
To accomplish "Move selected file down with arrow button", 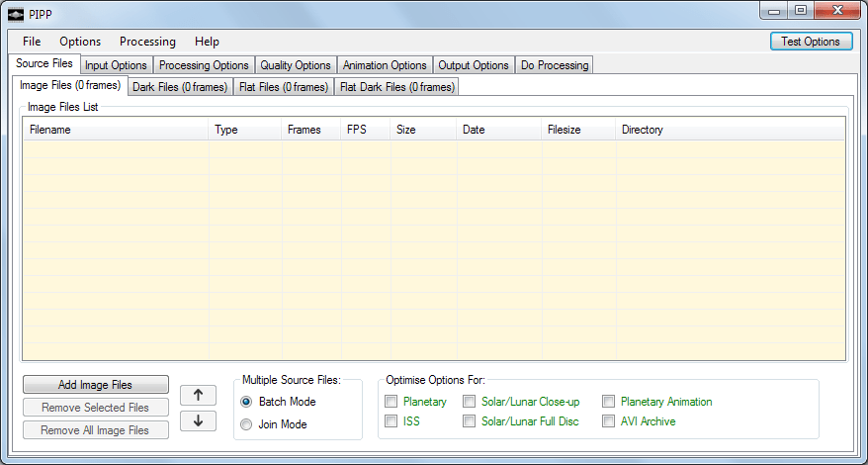I will pos(198,420).
